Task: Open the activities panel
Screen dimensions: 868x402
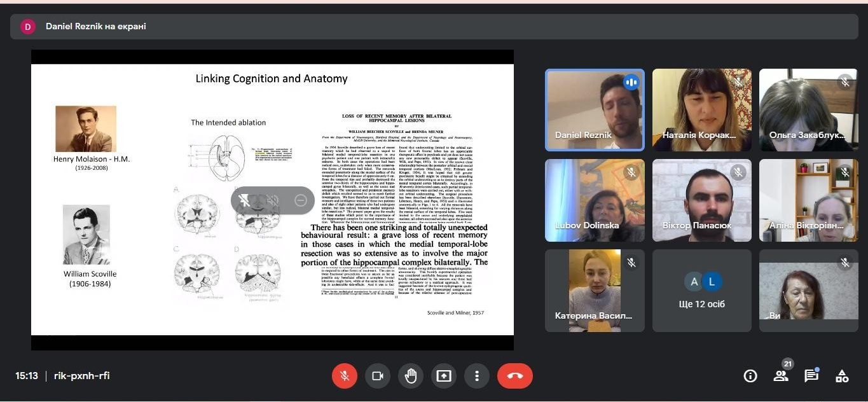Action: pos(842,376)
